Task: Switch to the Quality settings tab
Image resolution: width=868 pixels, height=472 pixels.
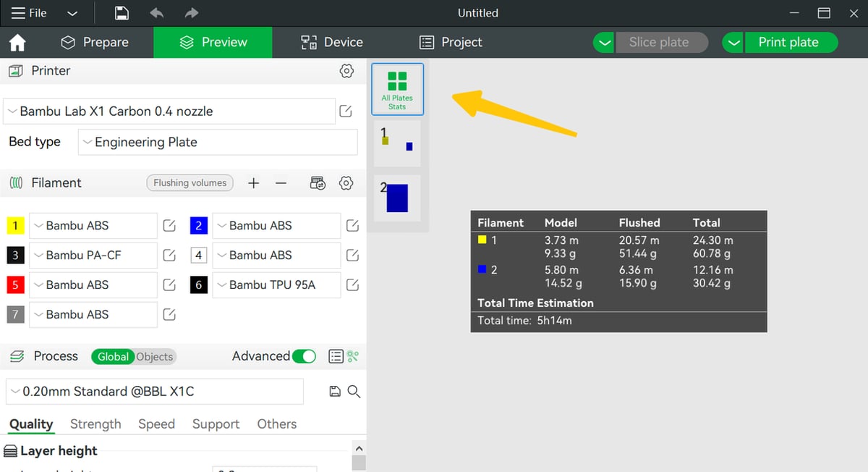Action: (x=31, y=424)
